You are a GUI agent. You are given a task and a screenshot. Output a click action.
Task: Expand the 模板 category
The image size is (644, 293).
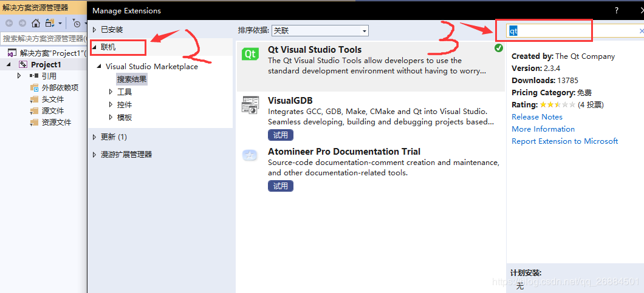click(x=111, y=117)
